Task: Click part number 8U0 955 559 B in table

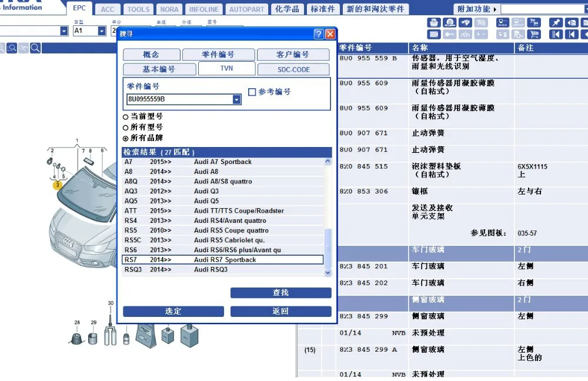Action: click(x=368, y=58)
